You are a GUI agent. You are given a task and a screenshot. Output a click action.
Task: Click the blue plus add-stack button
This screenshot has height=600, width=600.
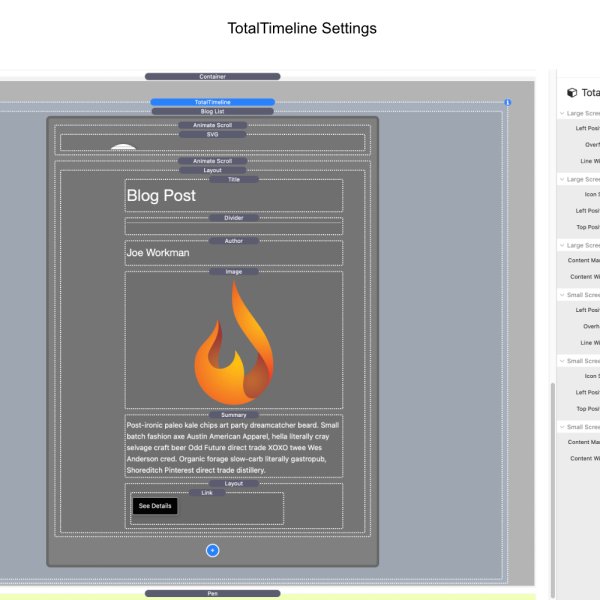pyautogui.click(x=212, y=550)
